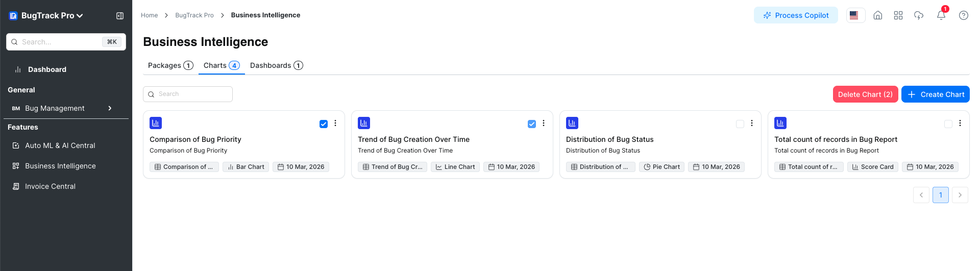
Task: Click the home icon in top bar
Action: click(x=877, y=15)
